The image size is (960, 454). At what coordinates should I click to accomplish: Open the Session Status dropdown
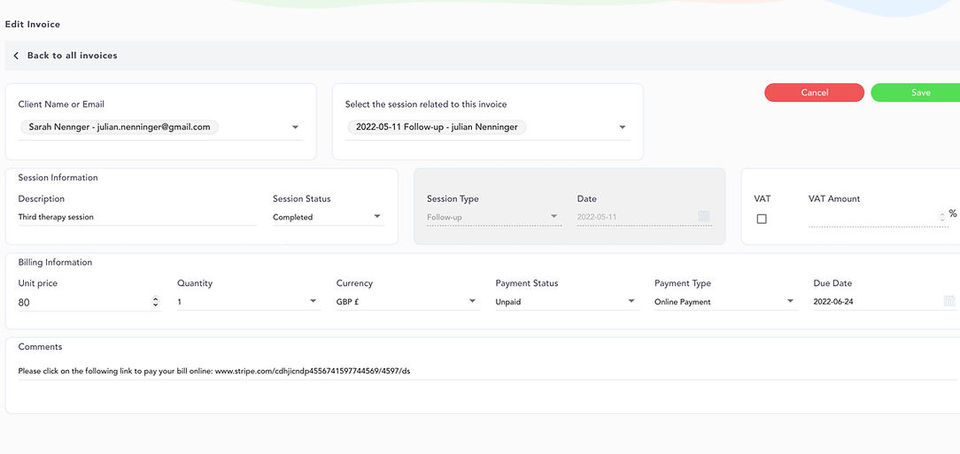(377, 217)
